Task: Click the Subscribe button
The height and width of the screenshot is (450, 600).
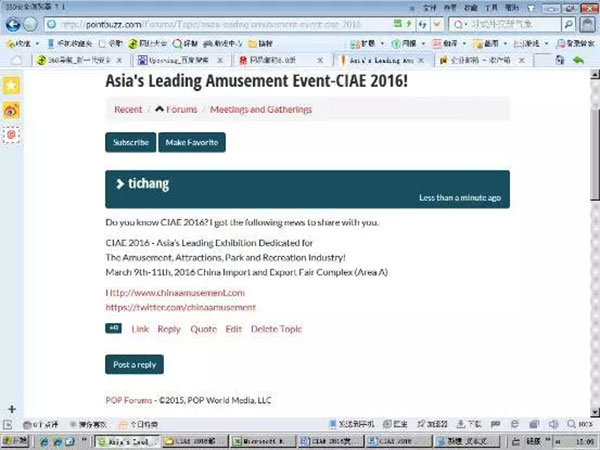Action: coord(130,143)
